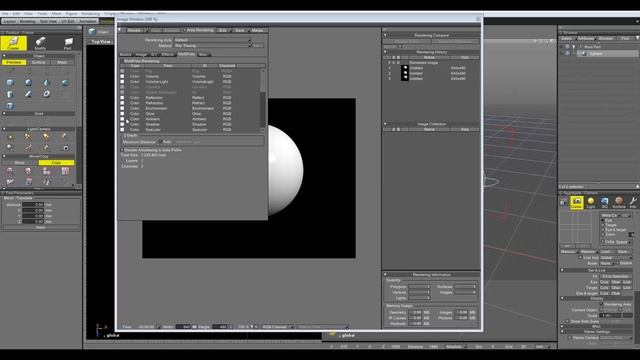Click the cube Object icon above Top View
Viewport: 640px width, 360px height.
[x=92, y=31]
